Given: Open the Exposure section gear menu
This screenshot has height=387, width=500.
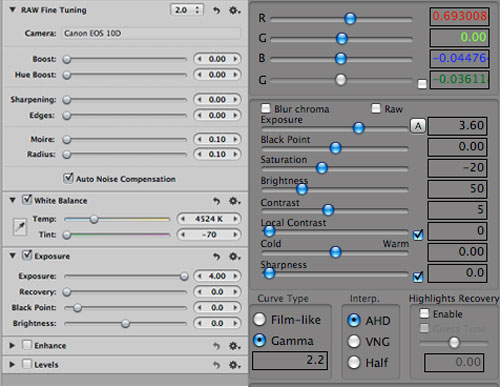Looking at the screenshot, I should tap(234, 256).
